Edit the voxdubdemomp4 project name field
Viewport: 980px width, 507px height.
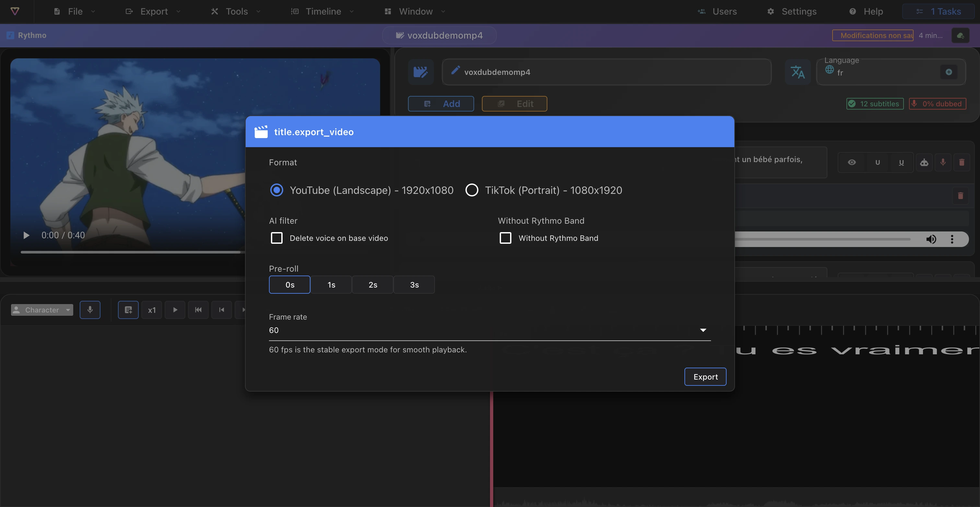606,72
